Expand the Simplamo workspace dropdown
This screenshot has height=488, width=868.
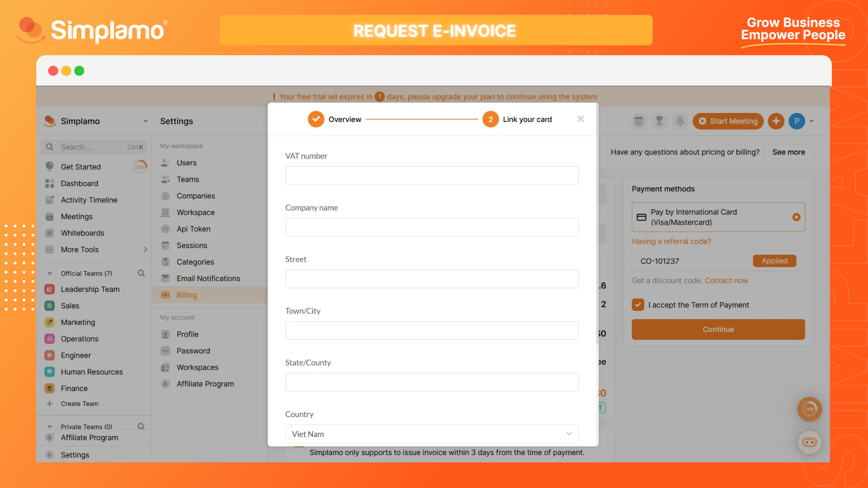click(146, 121)
